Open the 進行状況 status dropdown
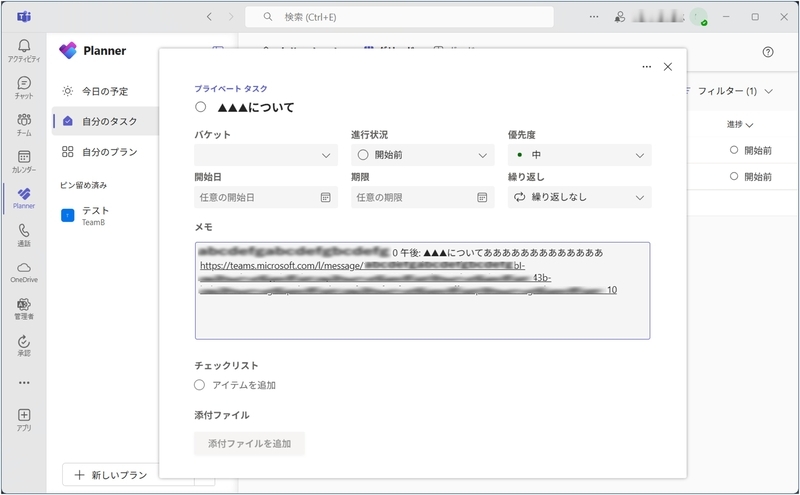 [x=422, y=155]
